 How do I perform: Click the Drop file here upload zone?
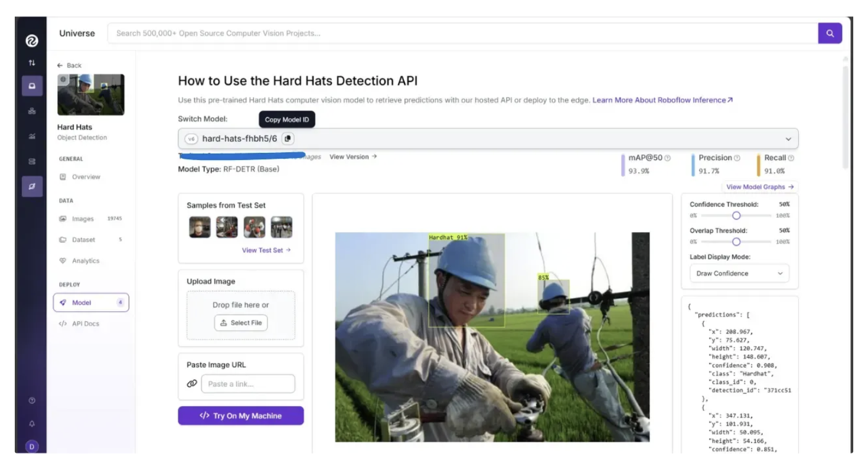241,315
